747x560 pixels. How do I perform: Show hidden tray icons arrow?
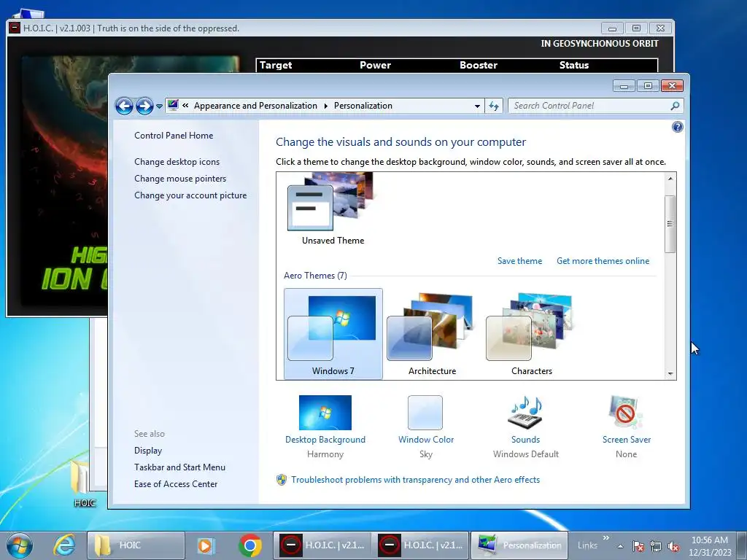620,546
